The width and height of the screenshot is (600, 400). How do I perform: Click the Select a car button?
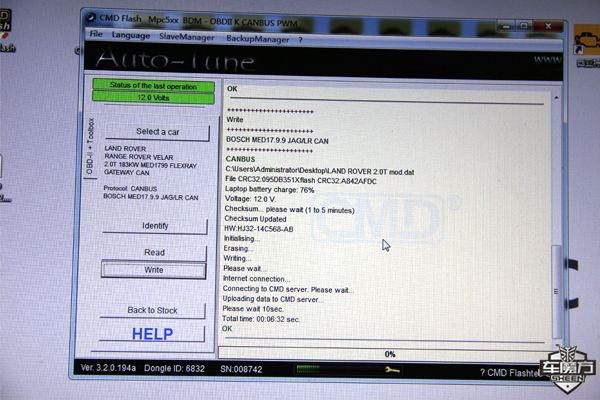tap(157, 132)
